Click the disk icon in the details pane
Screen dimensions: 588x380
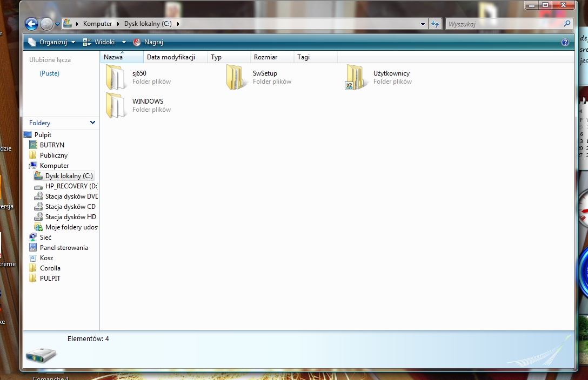point(42,355)
